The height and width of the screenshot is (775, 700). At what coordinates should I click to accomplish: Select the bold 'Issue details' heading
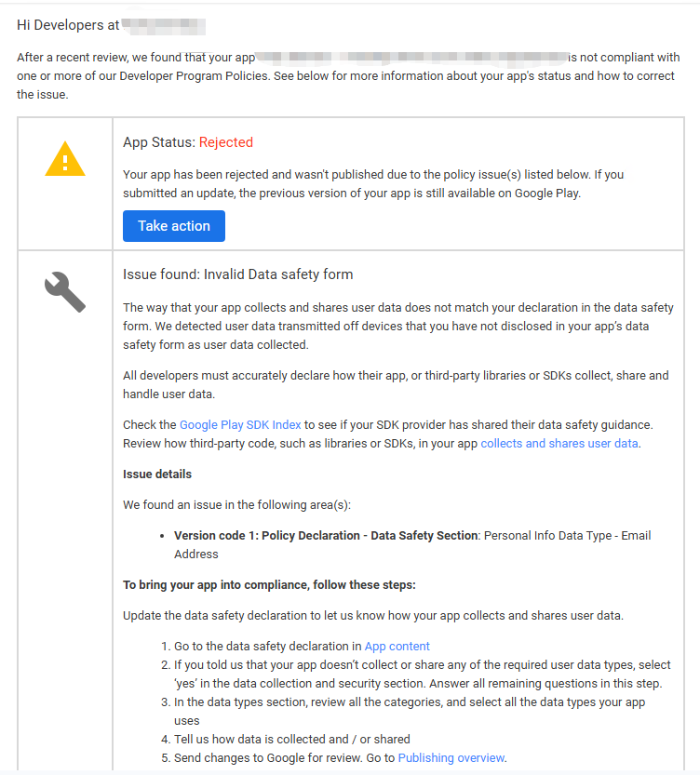pos(157,474)
